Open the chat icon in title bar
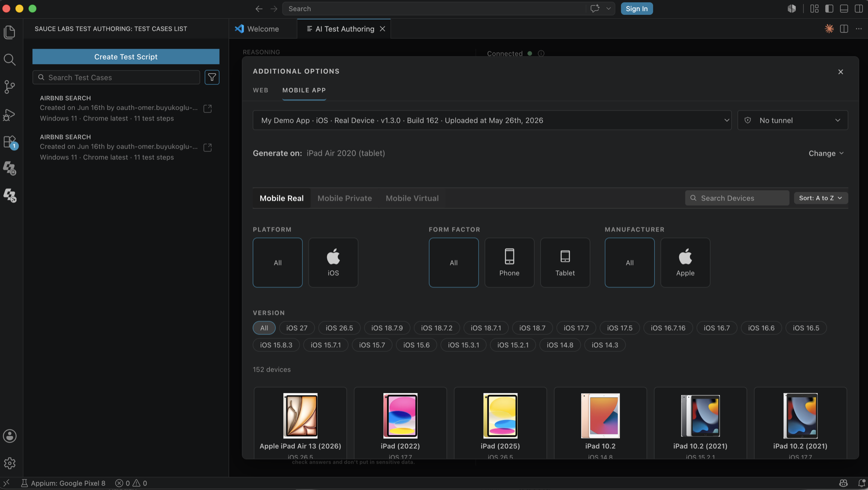This screenshot has width=868, height=490. (x=595, y=9)
